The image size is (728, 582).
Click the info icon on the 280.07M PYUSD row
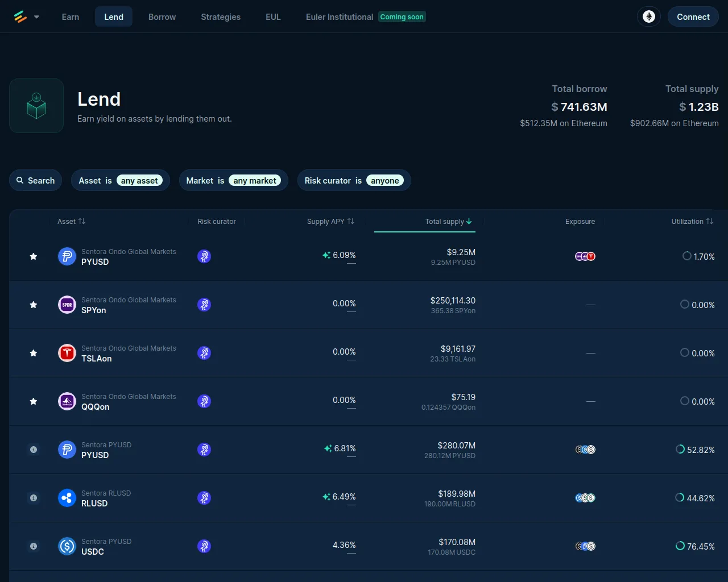(34, 450)
